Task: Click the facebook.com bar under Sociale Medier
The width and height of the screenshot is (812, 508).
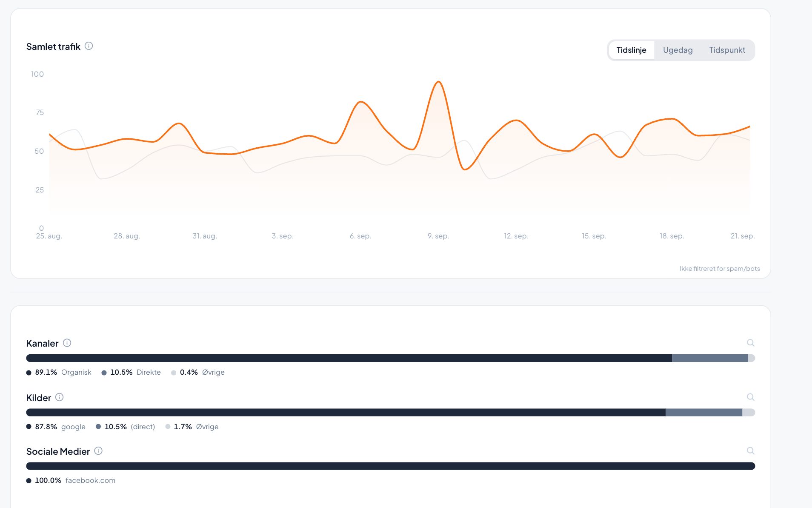Action: coord(391,466)
